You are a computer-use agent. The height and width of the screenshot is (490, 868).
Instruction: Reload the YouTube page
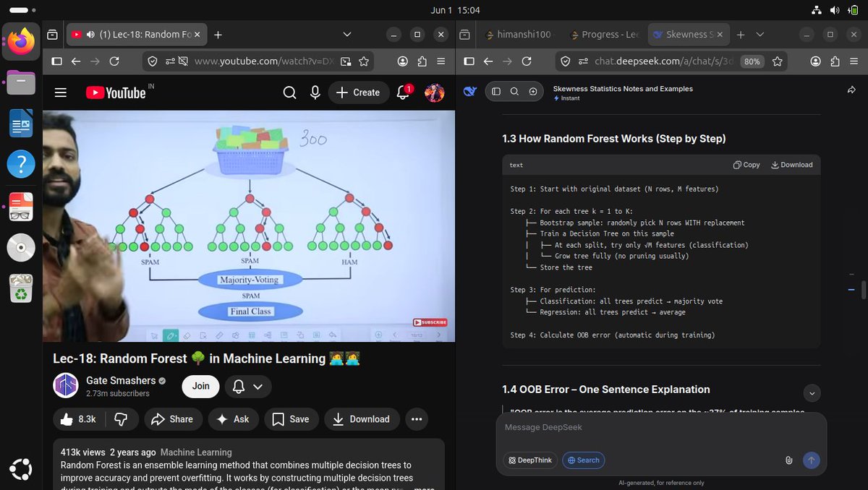pyautogui.click(x=115, y=61)
